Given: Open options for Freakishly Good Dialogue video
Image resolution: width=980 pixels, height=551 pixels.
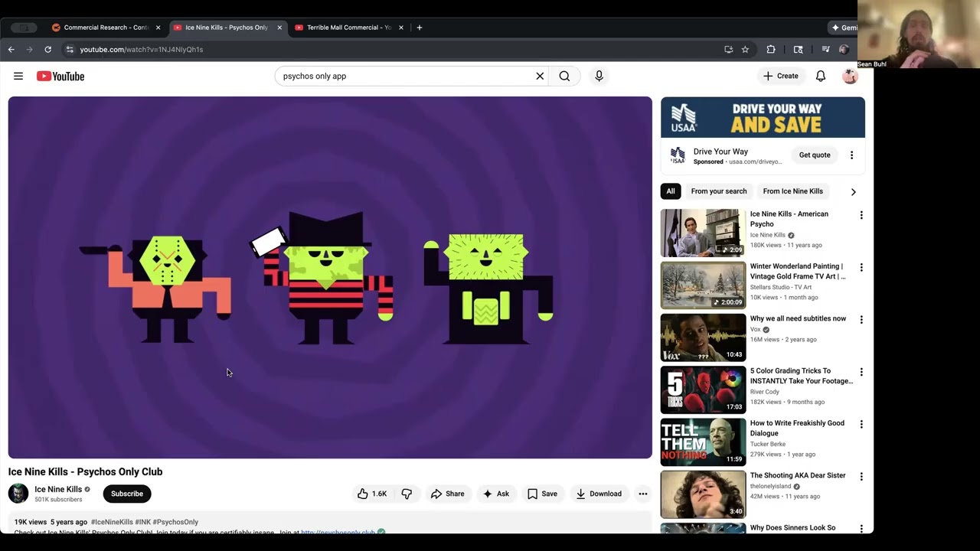Looking at the screenshot, I should (x=861, y=424).
